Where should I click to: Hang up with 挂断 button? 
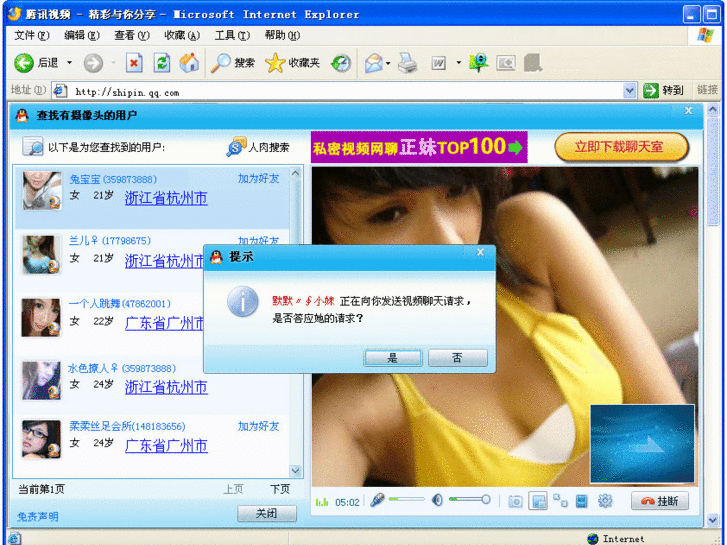pos(660,501)
